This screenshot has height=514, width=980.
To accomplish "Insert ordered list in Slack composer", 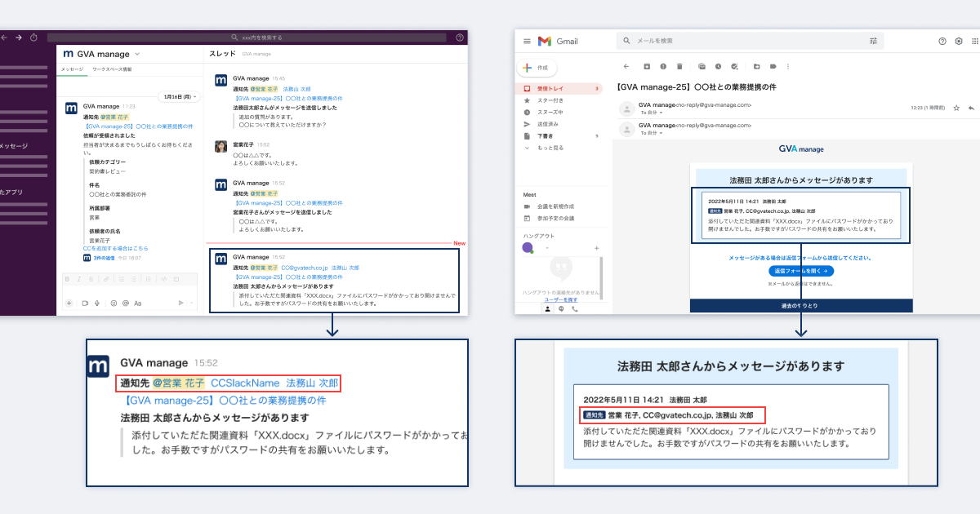I will click(x=122, y=279).
